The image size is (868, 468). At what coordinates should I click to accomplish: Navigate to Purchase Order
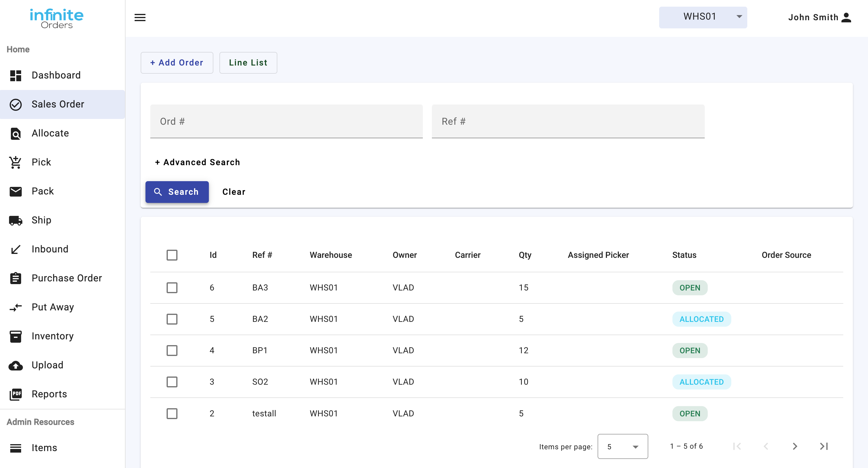pyautogui.click(x=66, y=278)
